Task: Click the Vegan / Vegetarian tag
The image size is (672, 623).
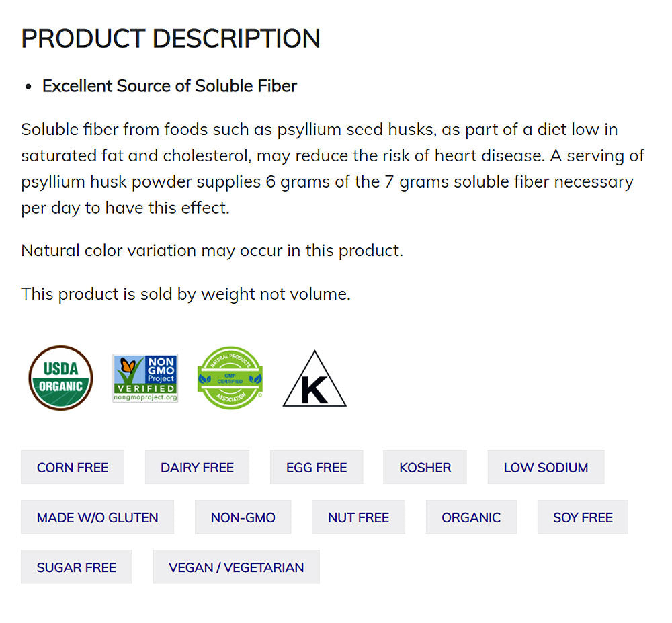Action: click(236, 567)
